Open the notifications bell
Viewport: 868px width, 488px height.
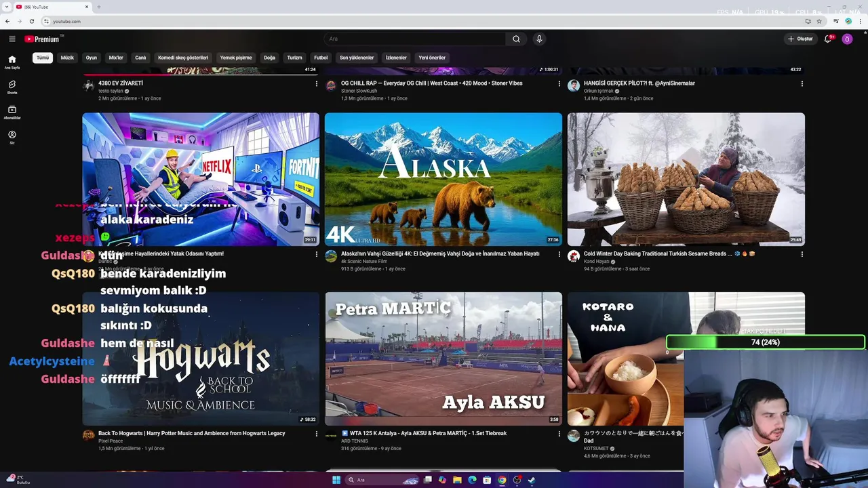828,39
